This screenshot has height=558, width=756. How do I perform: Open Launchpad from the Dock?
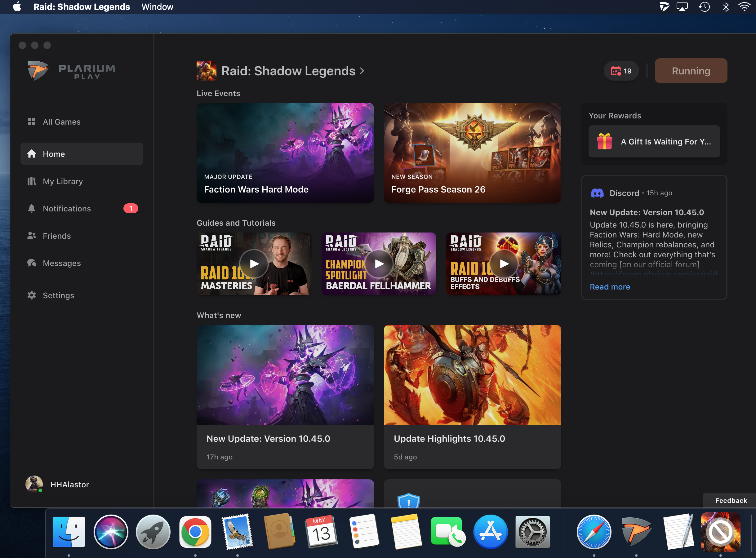[x=153, y=532]
